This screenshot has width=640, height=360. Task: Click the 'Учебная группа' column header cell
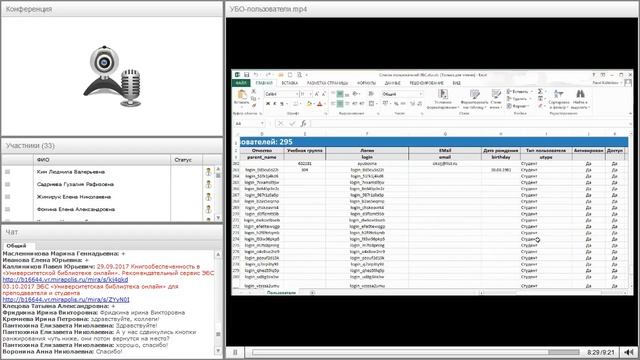point(304,151)
